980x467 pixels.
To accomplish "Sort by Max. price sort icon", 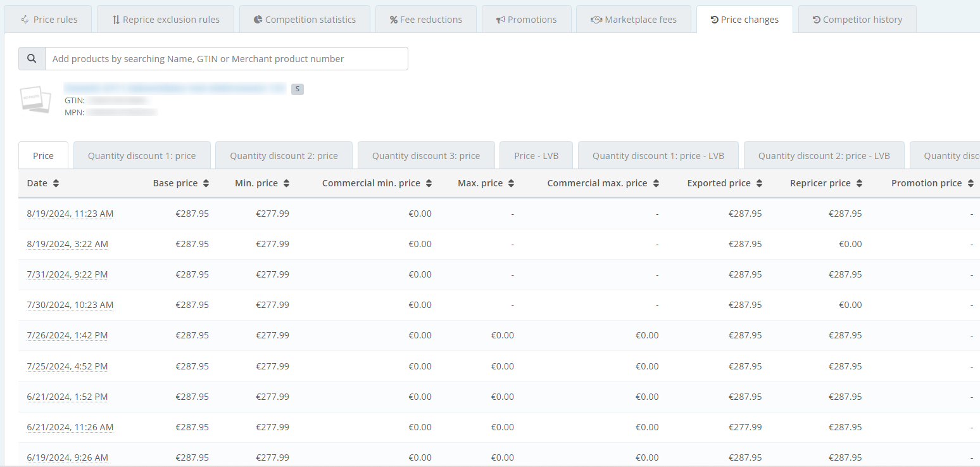I will pos(511,183).
